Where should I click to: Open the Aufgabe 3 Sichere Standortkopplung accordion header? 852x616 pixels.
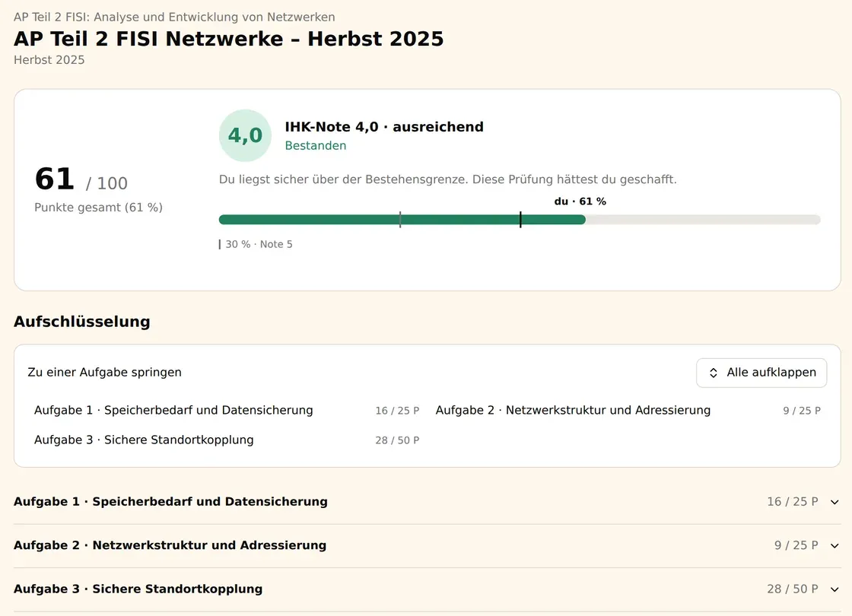click(x=427, y=589)
